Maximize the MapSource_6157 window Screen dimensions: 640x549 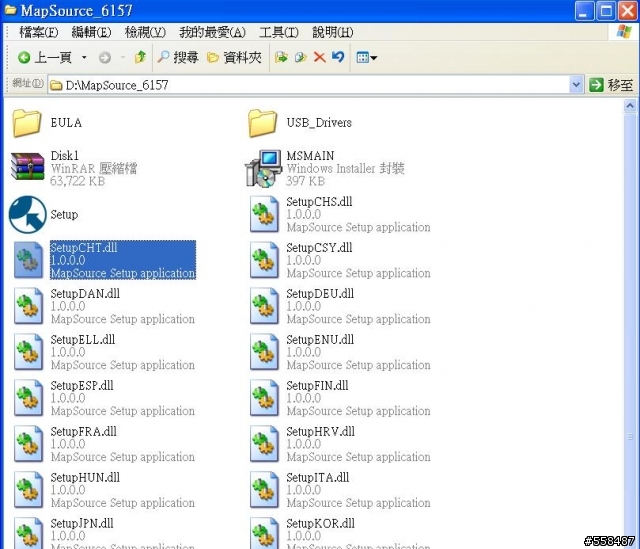[606, 11]
